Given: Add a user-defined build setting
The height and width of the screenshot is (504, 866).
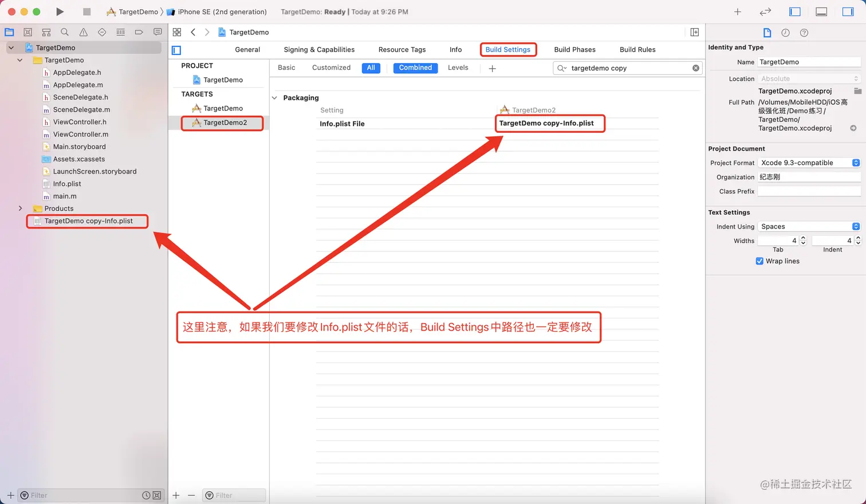Looking at the screenshot, I should [x=492, y=68].
